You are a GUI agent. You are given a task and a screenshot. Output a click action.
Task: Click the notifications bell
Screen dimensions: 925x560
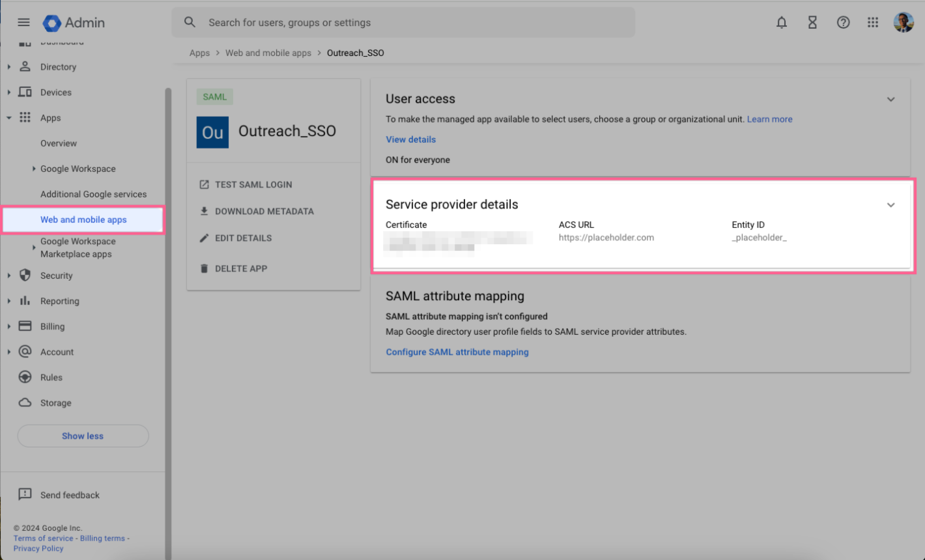[x=781, y=22]
